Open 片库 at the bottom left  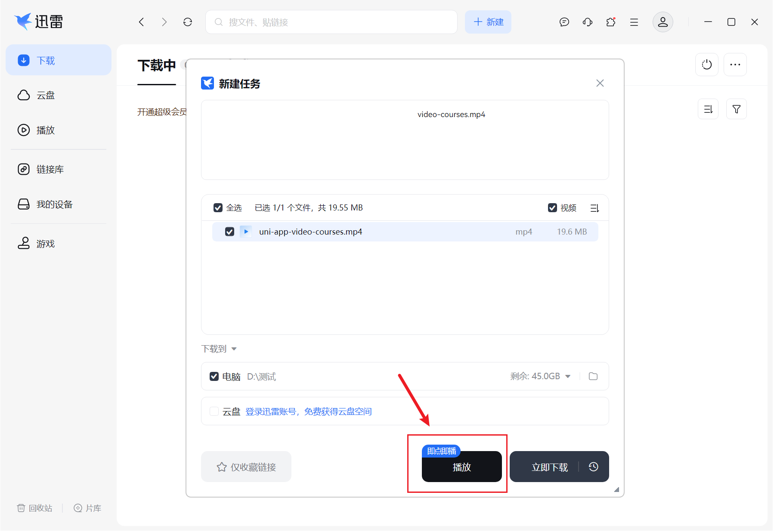(87, 508)
